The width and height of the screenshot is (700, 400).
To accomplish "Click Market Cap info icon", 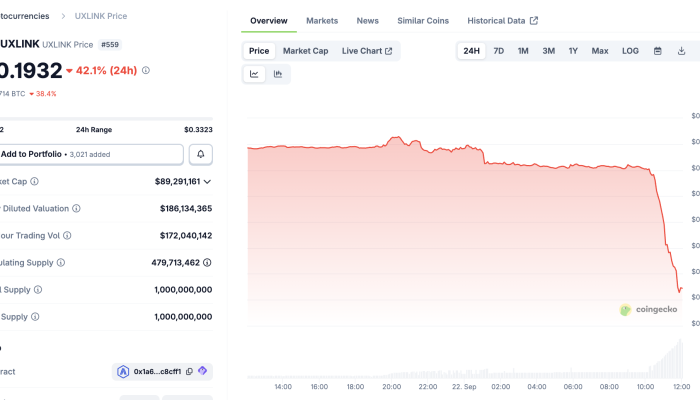I will point(34,181).
